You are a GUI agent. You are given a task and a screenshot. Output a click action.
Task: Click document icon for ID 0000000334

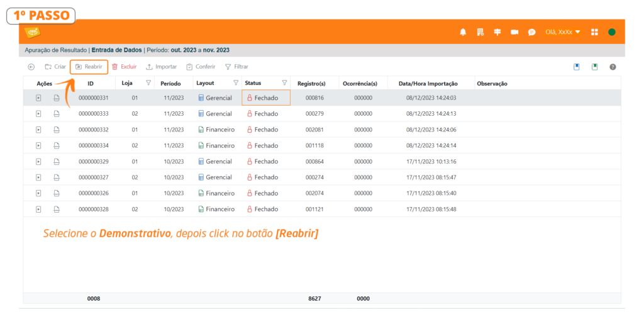57,146
